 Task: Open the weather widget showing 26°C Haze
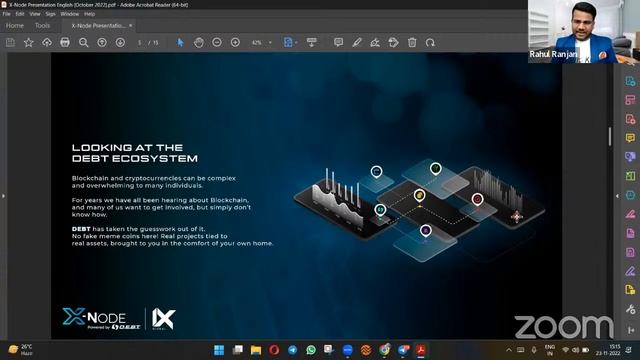tap(20, 350)
